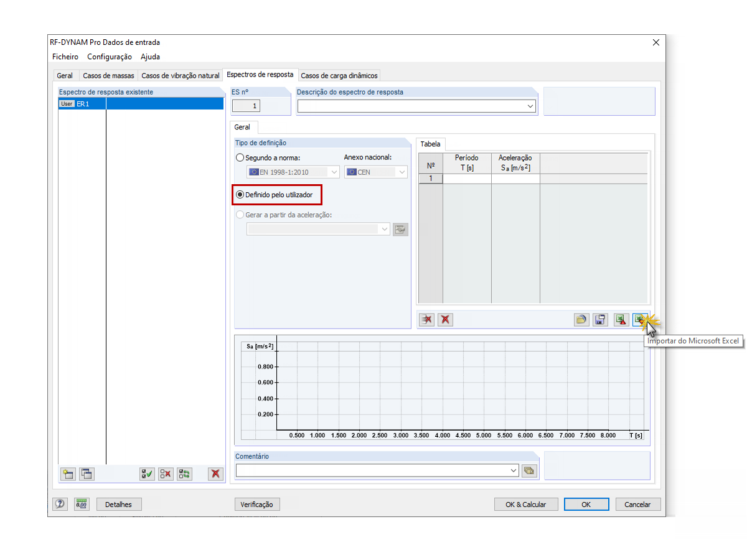Save the spectrum table with the diskette icon
The width and height of the screenshot is (747, 560).
600,319
